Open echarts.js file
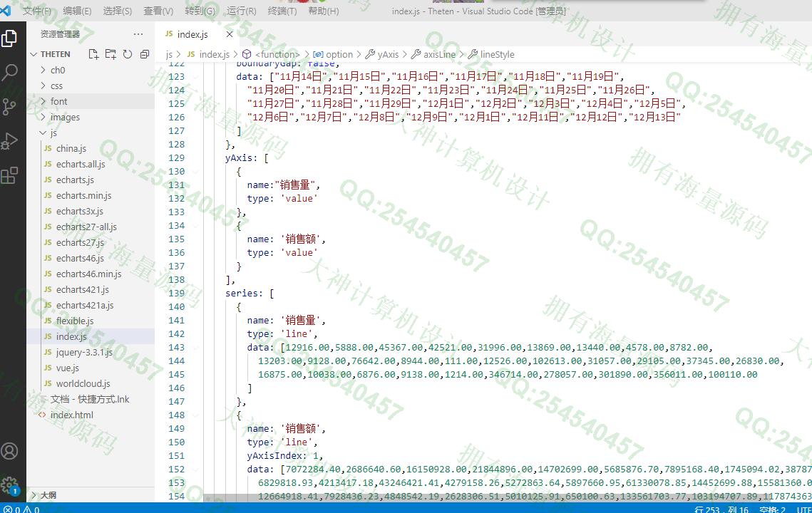 pos(91,180)
